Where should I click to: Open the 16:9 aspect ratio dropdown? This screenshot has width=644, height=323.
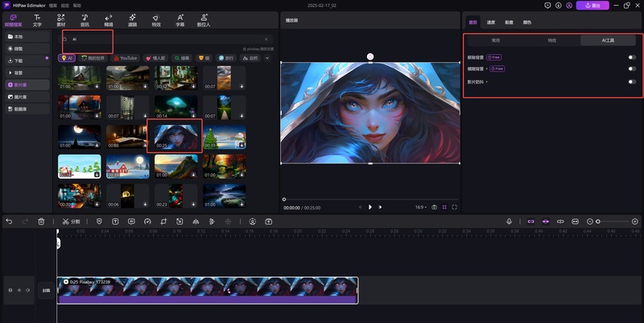[420, 207]
